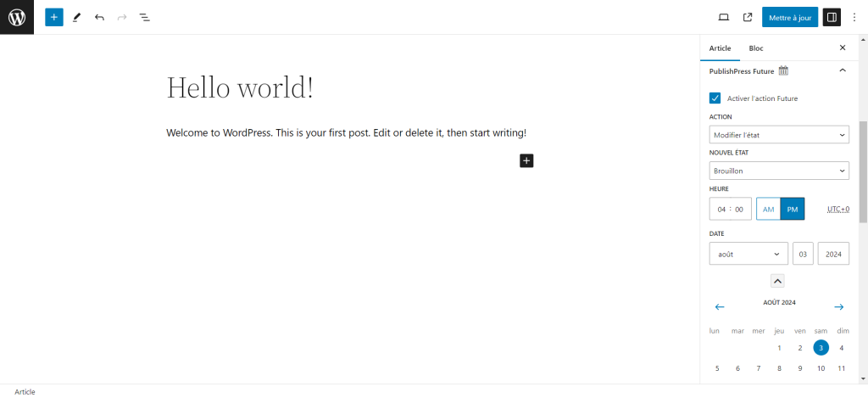Screen dimensions: 868x398
Task: Select August 1 in the calendar
Action: click(780, 348)
